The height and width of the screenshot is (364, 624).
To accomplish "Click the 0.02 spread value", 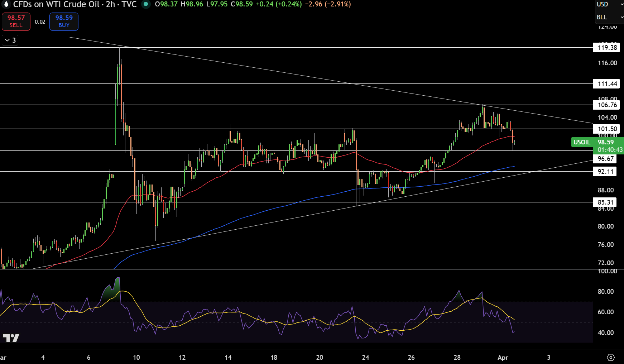I will pyautogui.click(x=40, y=22).
